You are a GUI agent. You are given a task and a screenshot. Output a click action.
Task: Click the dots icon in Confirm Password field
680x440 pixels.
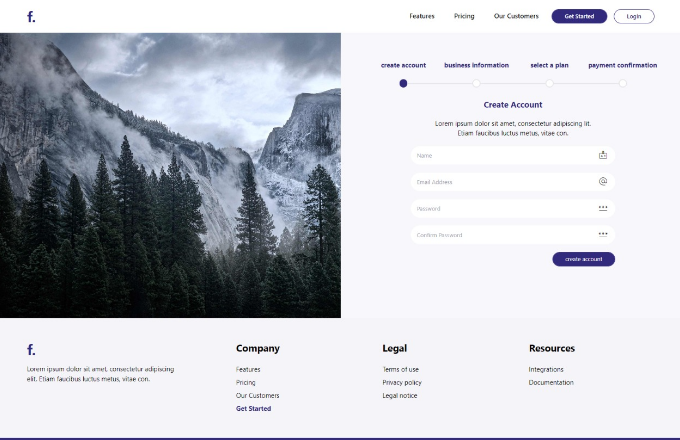coord(603,235)
